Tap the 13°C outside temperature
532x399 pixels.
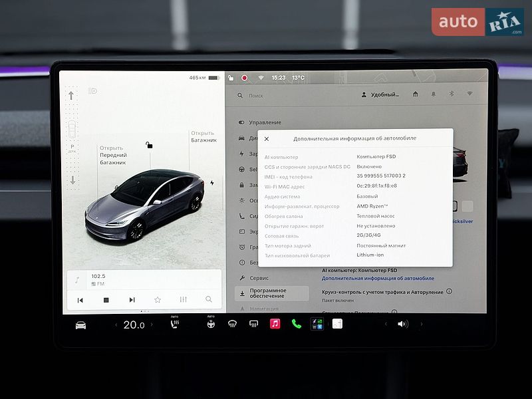pos(298,78)
